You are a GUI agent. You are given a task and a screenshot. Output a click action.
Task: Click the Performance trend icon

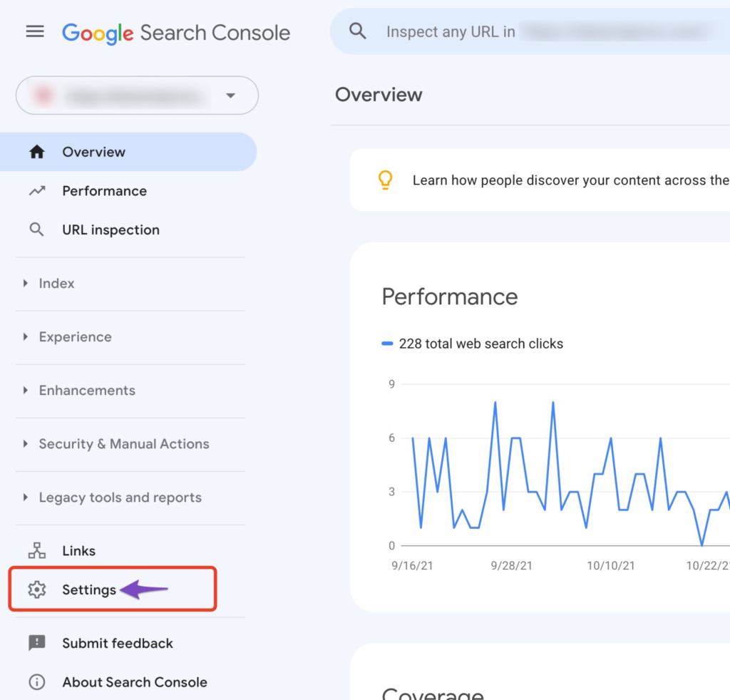tap(37, 191)
